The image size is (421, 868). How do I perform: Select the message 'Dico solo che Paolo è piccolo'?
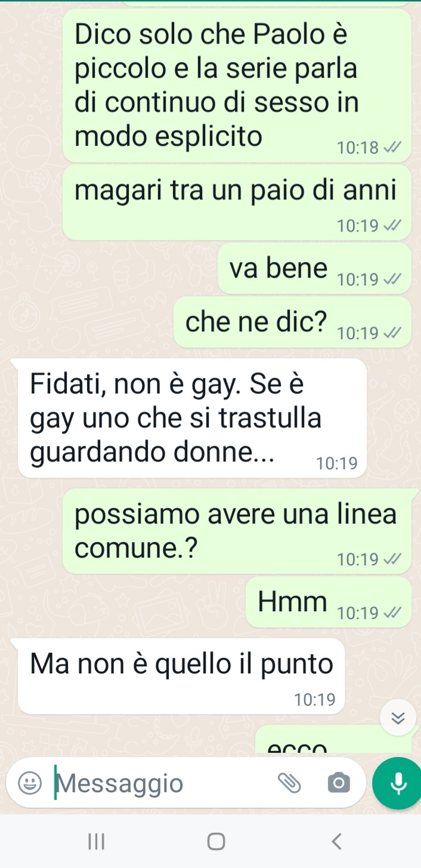[x=237, y=85]
